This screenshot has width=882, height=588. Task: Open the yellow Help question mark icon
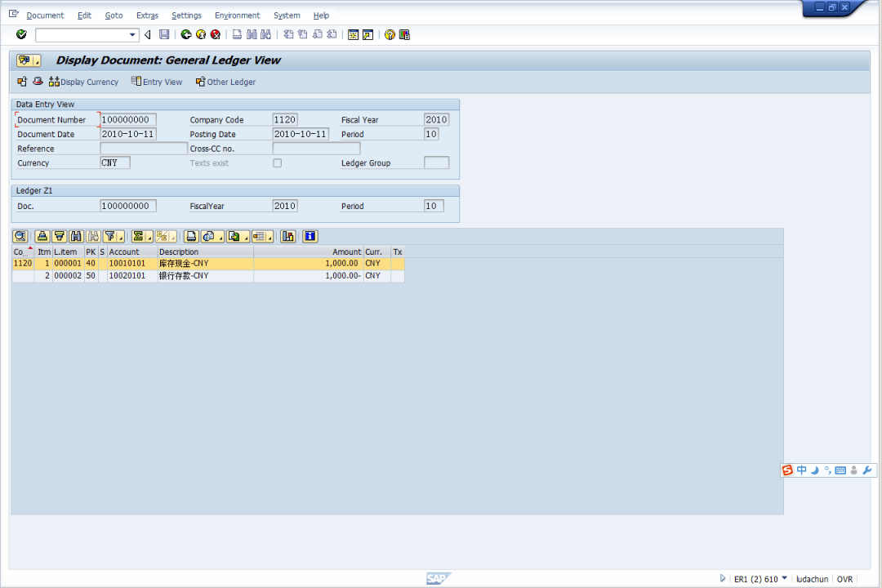[390, 34]
